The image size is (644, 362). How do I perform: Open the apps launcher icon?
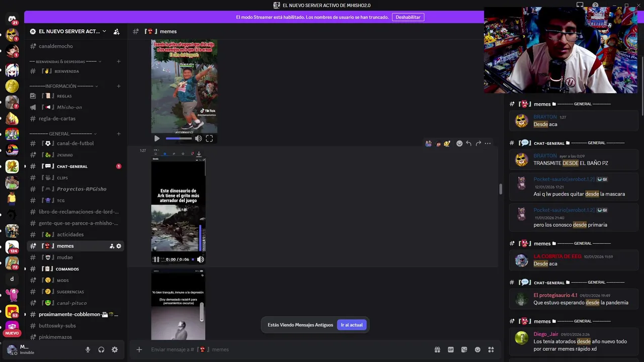[491, 349]
